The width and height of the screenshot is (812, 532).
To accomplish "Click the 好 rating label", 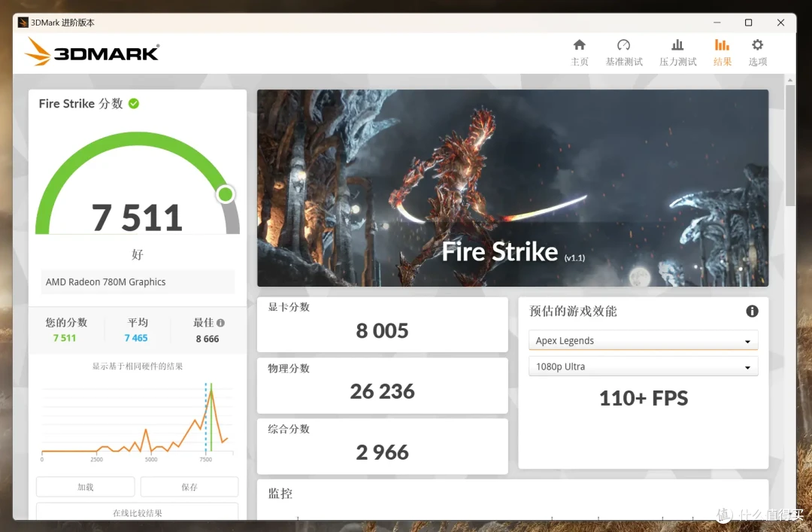I will 138,254.
